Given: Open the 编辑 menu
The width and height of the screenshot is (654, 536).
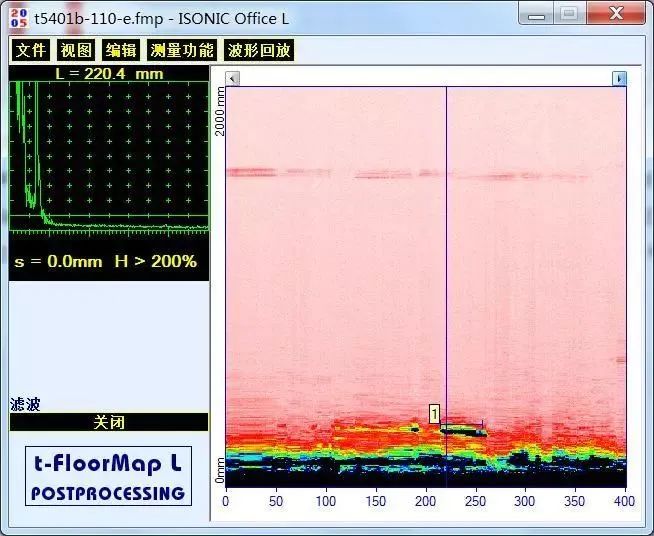Looking at the screenshot, I should (121, 50).
